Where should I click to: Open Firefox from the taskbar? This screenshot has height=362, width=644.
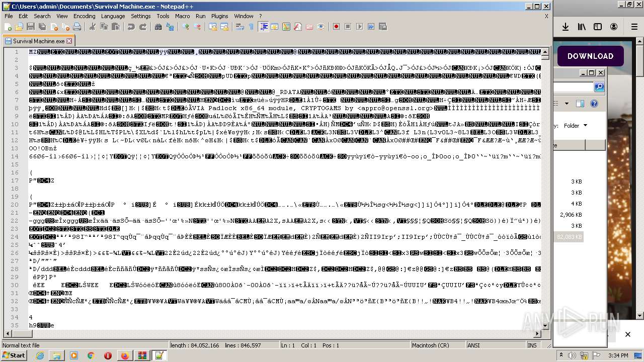click(x=125, y=355)
